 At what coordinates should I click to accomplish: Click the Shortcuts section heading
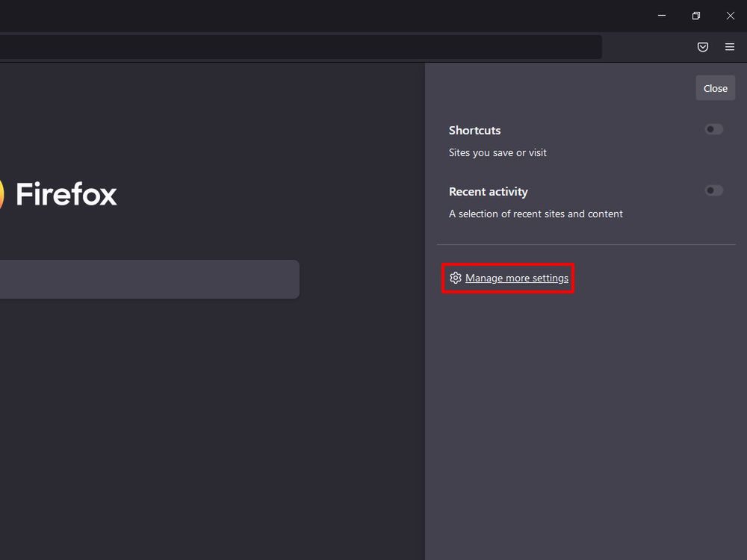click(x=474, y=130)
